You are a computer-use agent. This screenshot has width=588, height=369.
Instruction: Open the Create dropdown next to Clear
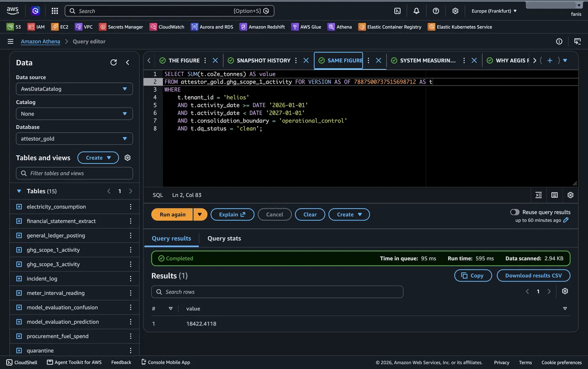point(349,215)
